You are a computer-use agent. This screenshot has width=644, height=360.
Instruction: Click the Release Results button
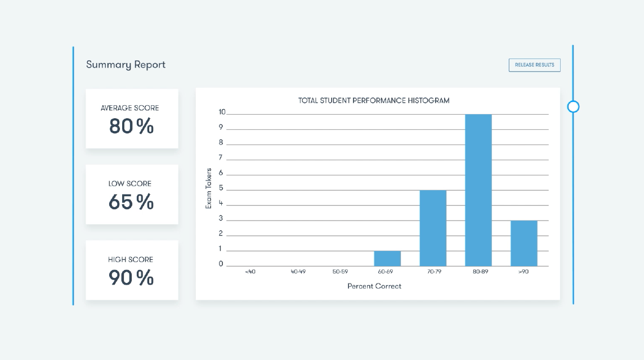pos(534,65)
